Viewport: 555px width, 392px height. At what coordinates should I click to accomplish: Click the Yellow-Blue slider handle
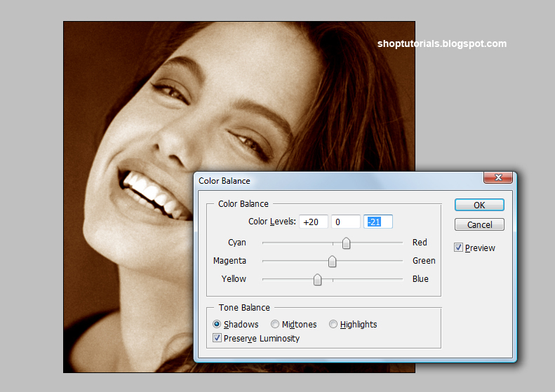[318, 280]
